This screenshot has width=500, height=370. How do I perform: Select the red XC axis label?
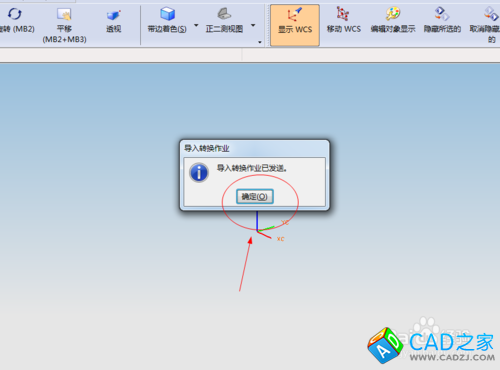[x=280, y=239]
